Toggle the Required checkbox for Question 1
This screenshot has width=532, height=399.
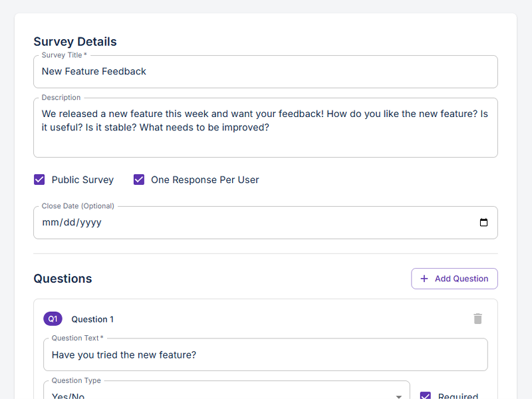coord(425,396)
